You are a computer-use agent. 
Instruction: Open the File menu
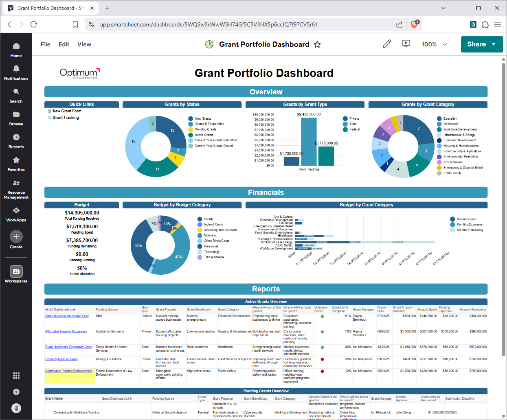click(45, 44)
